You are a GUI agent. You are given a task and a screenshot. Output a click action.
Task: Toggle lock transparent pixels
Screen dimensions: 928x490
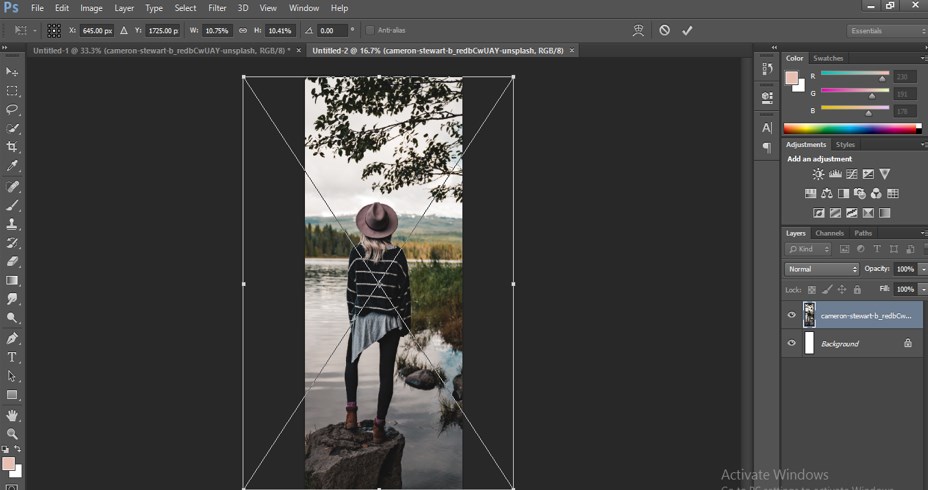point(811,289)
